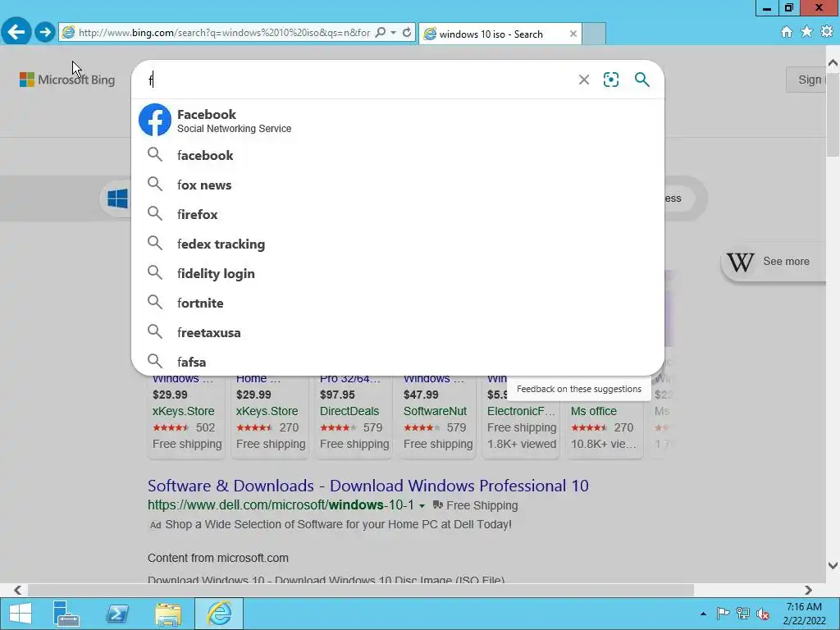Open Wikipedia See more panel
This screenshot has width=840, height=630.
772,262
